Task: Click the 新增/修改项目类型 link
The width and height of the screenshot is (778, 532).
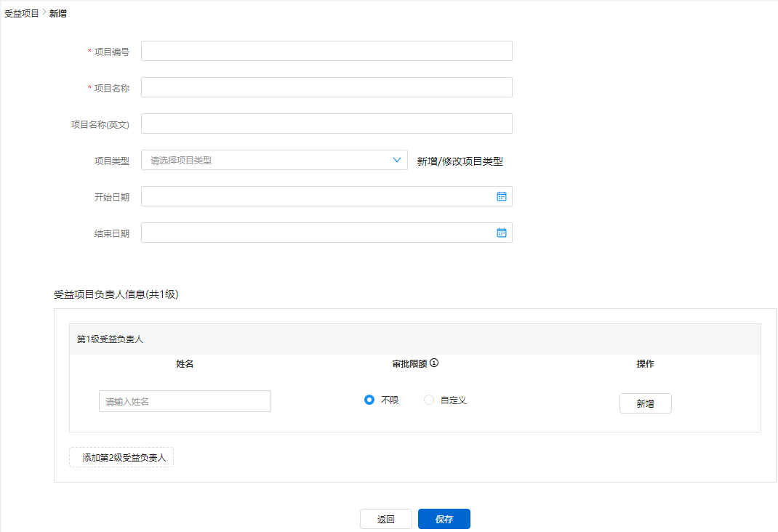Action: [x=460, y=161]
